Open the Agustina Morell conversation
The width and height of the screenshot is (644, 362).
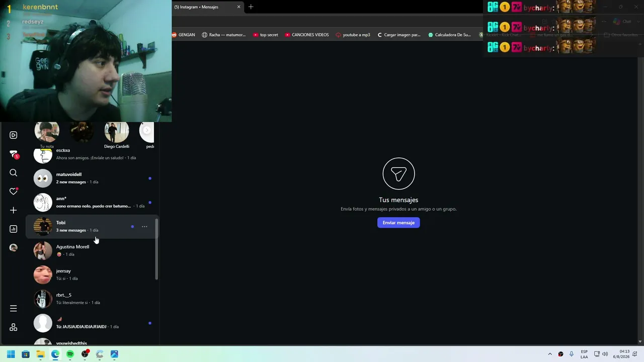click(93, 251)
